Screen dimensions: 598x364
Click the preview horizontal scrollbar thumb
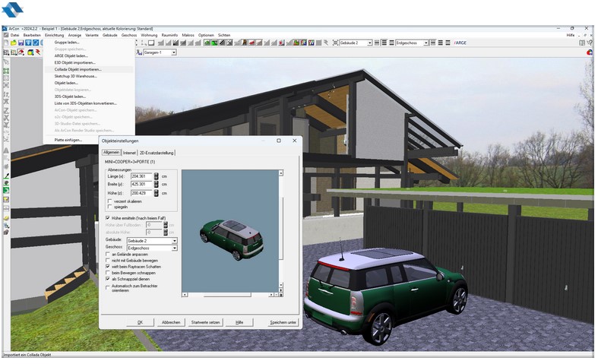point(227,295)
